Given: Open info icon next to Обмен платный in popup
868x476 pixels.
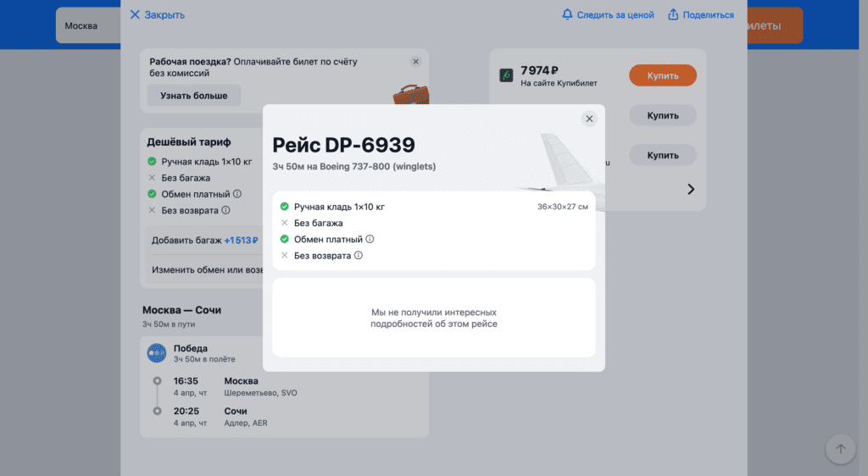Looking at the screenshot, I should 370,239.
